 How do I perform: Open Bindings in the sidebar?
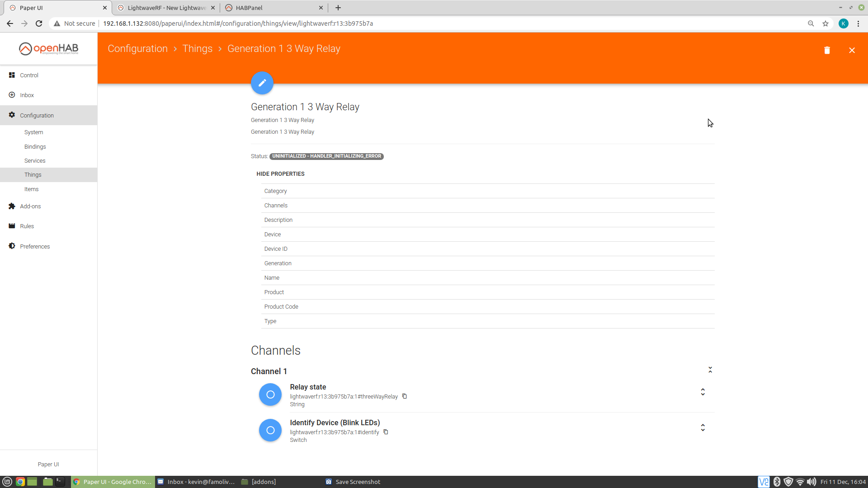click(35, 147)
